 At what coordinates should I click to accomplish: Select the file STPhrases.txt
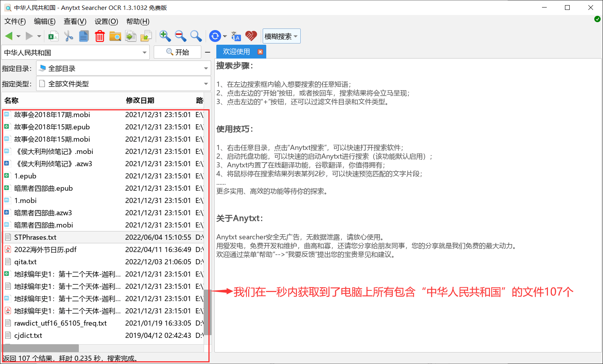pos(103,237)
